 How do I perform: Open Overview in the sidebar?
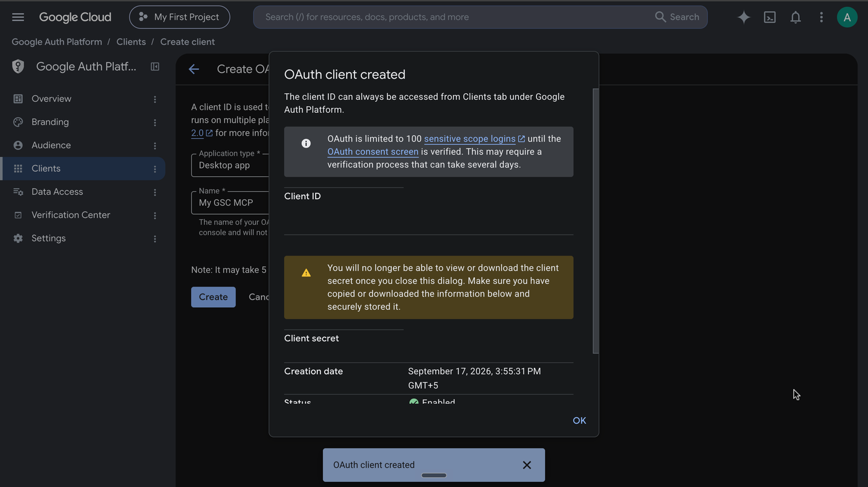[x=82, y=99]
